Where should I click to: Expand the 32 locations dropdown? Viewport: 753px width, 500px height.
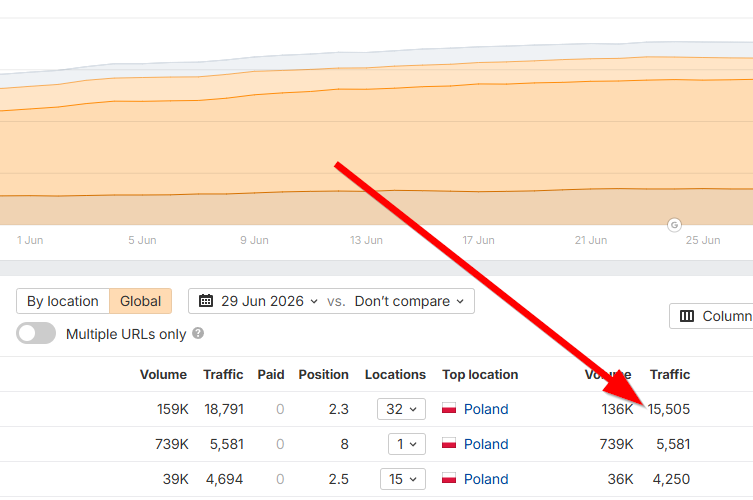point(401,409)
